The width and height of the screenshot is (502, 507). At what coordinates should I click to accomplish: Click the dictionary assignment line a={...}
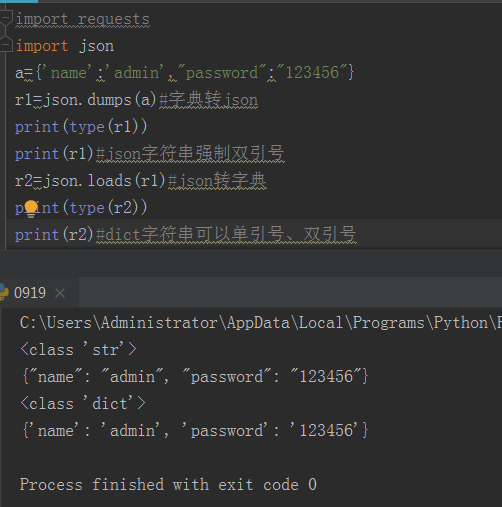(x=184, y=73)
